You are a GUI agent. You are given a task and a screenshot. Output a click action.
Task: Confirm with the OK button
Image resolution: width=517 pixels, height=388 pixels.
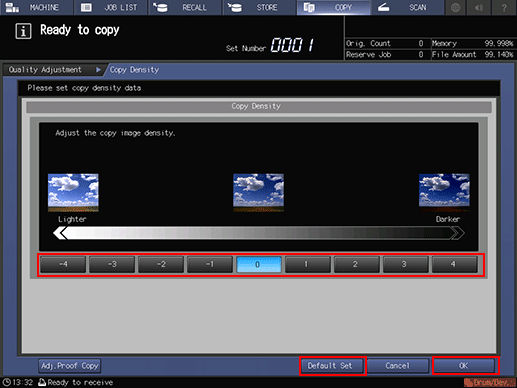tap(464, 366)
